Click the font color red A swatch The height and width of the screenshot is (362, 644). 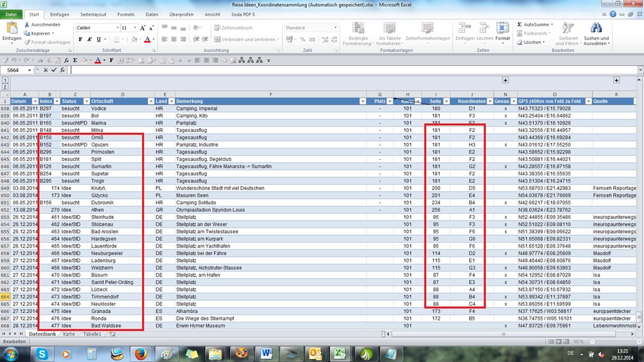click(x=147, y=39)
